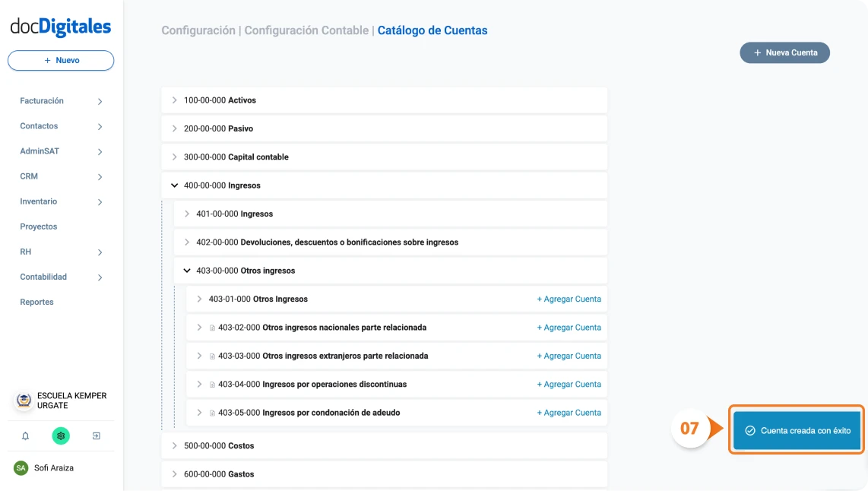
Task: Open the Sofi Araiza user avatar
Action: [x=22, y=468]
